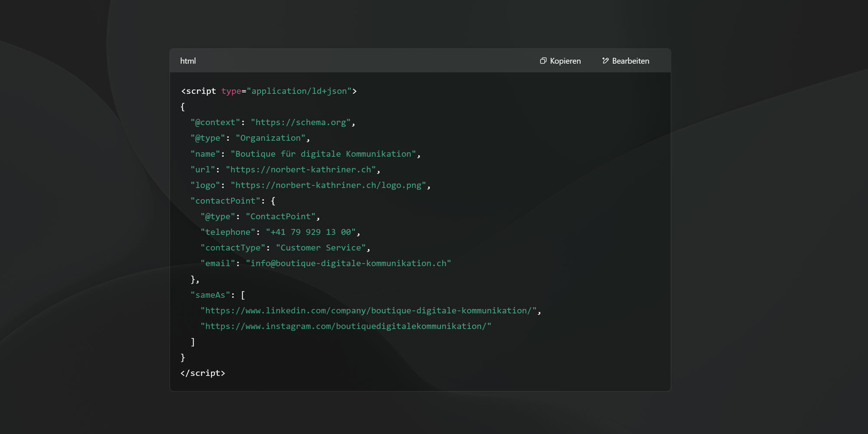The image size is (868, 434).
Task: Click the "ContactPoint" type value
Action: (280, 217)
